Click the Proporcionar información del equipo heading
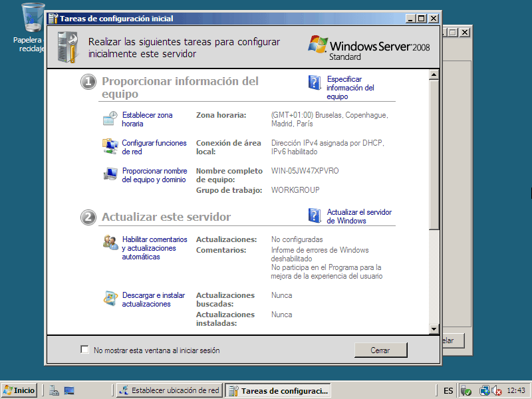 pos(180,88)
